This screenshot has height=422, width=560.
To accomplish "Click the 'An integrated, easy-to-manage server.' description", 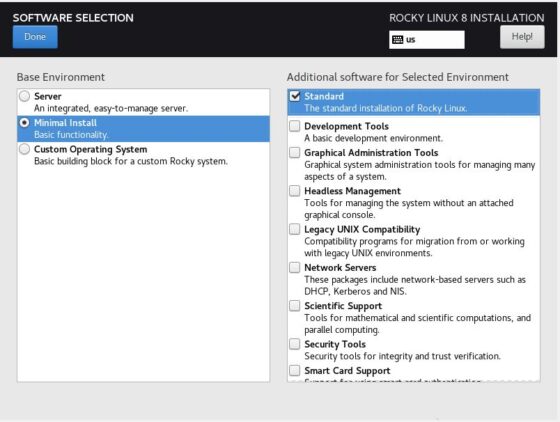I will tap(111, 108).
